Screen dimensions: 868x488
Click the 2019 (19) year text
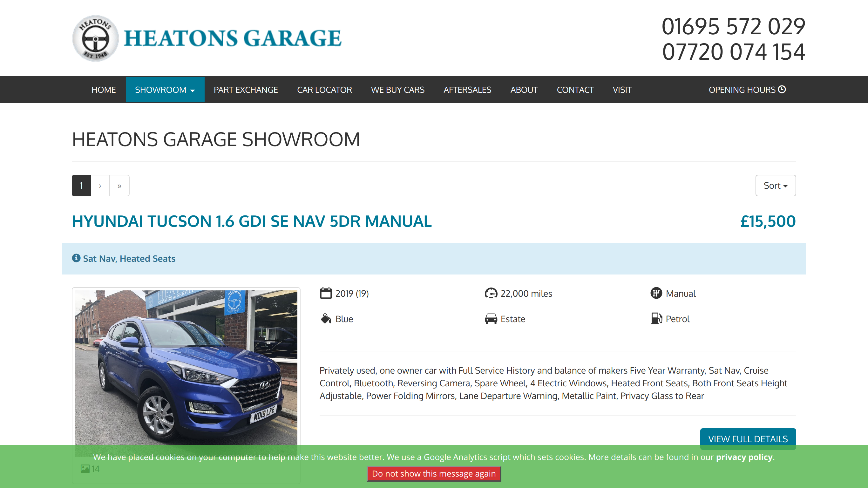tap(352, 294)
